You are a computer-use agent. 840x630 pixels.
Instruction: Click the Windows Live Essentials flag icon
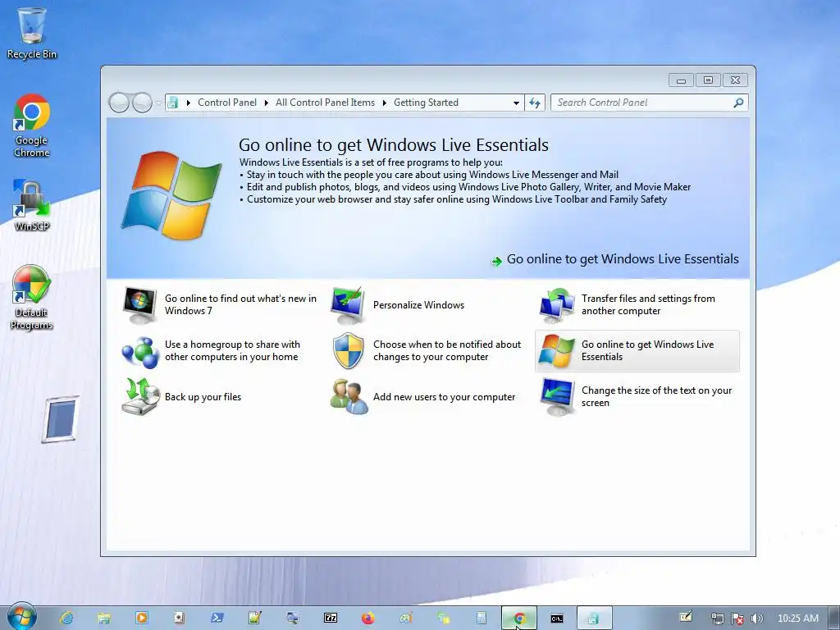pos(557,351)
